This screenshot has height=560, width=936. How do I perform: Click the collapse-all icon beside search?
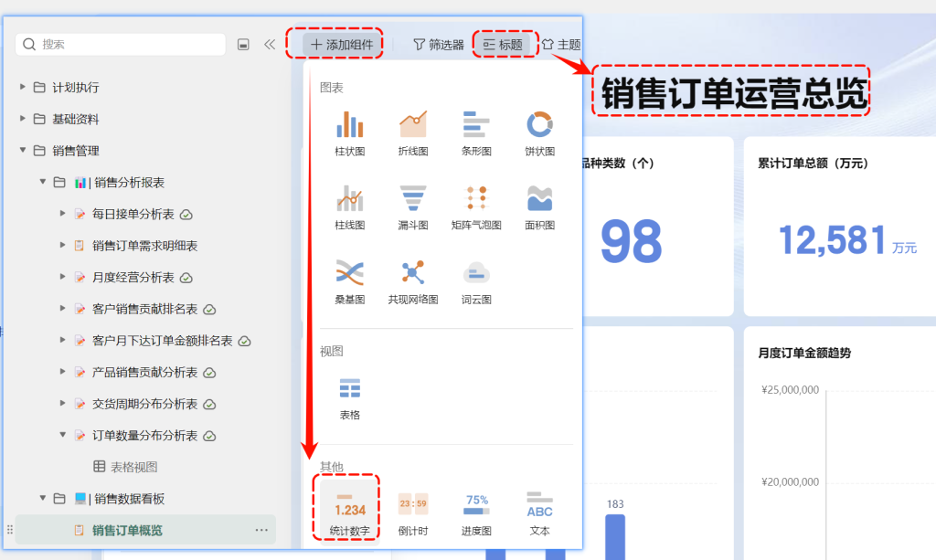pyautogui.click(x=243, y=44)
